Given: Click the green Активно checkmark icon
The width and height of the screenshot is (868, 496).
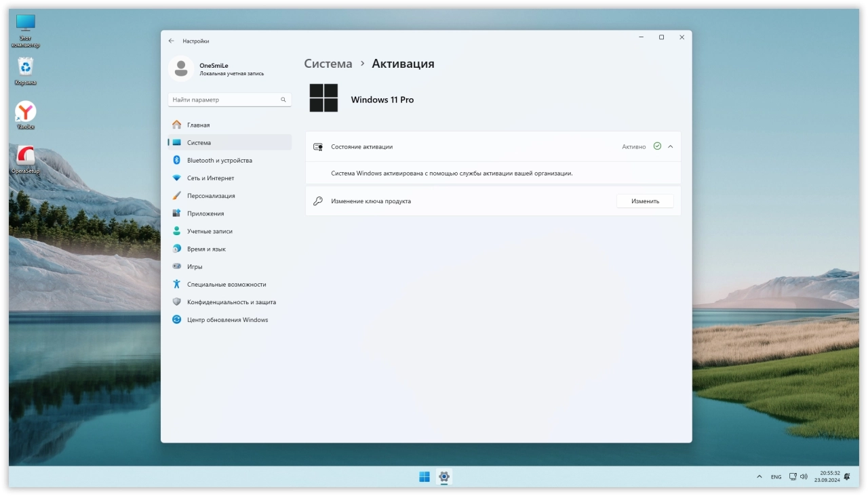Looking at the screenshot, I should click(657, 146).
